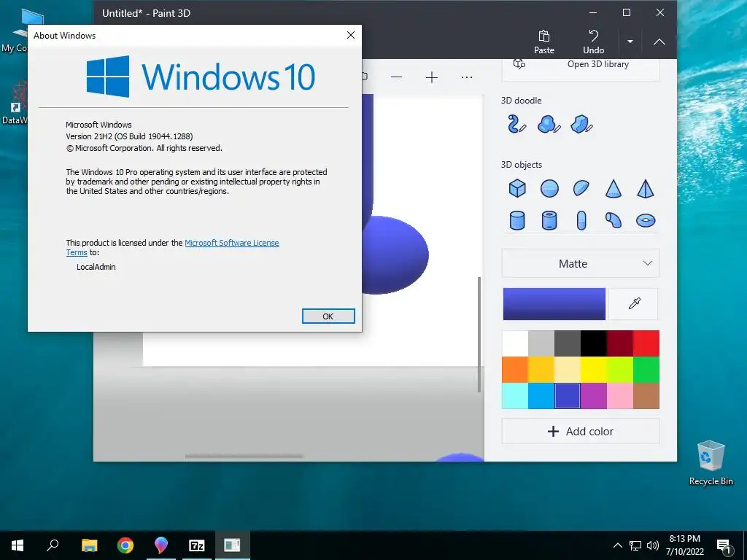Click the current color preview bar
This screenshot has height=560, width=747.
(554, 304)
